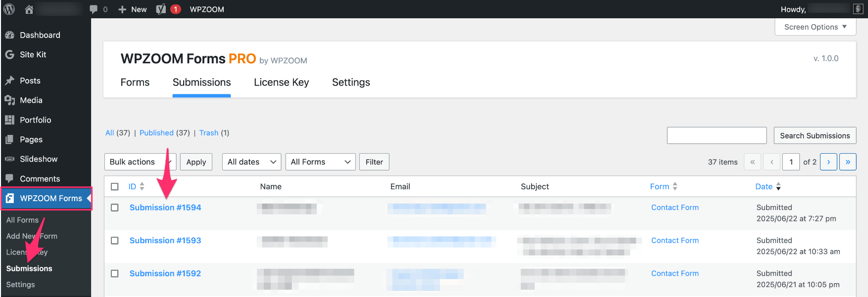
Task: Click the Filter button
Action: [x=374, y=162]
